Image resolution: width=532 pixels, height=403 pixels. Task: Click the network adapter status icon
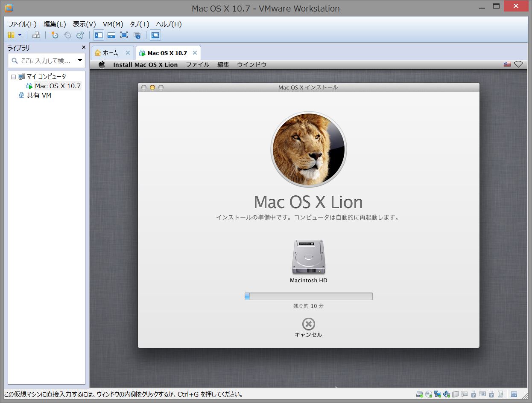438,394
